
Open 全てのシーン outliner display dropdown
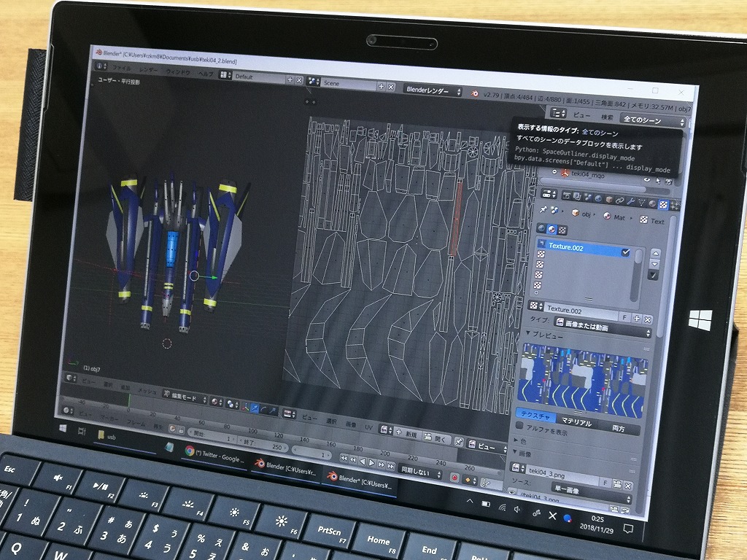[653, 120]
